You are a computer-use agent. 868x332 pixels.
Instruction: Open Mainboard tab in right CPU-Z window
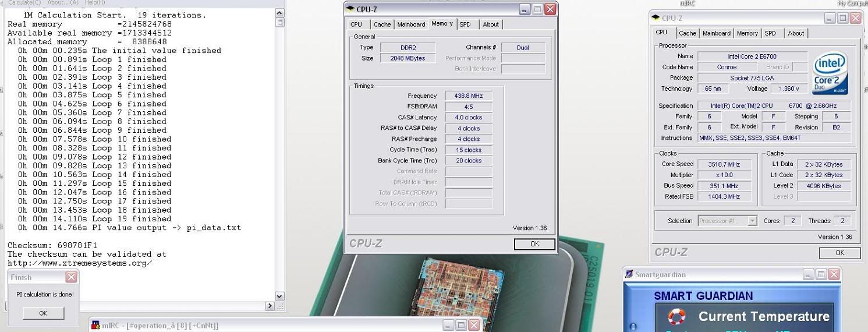717,33
